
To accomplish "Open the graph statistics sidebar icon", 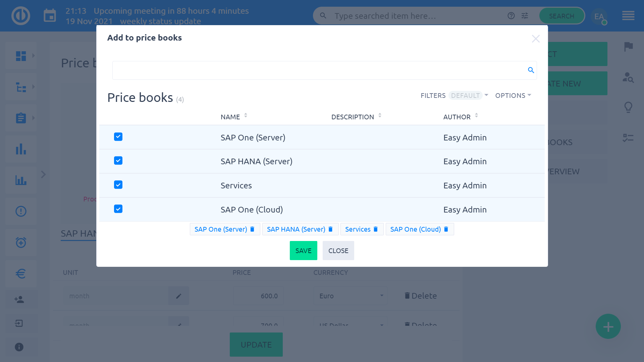I will point(21,180).
